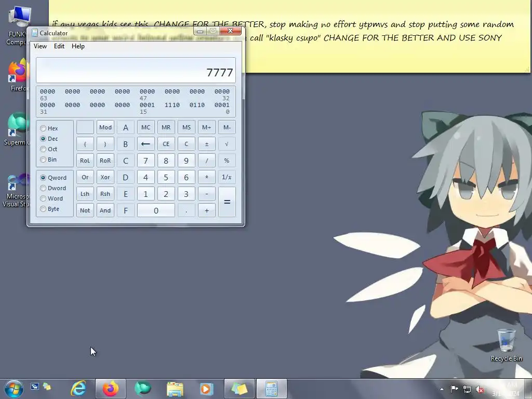The height and width of the screenshot is (399, 532).
Task: Open Windows Explorer folder on taskbar
Action: 175,389
